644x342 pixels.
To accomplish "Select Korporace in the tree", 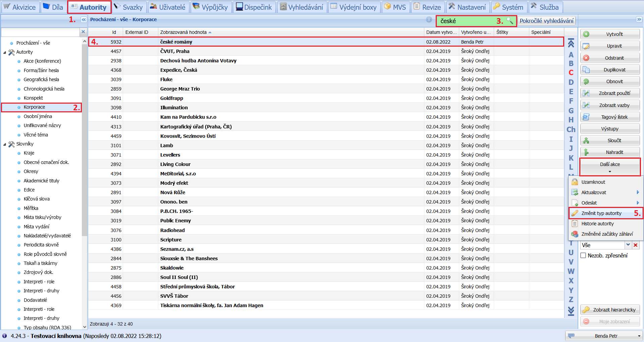I will point(34,107).
